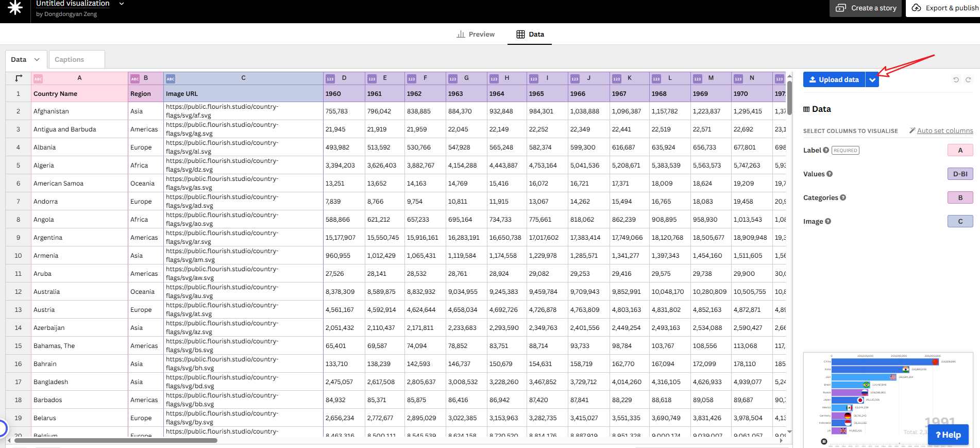Open the bar chart race preview thumbnail
This screenshot has height=448, width=980.
[888, 400]
